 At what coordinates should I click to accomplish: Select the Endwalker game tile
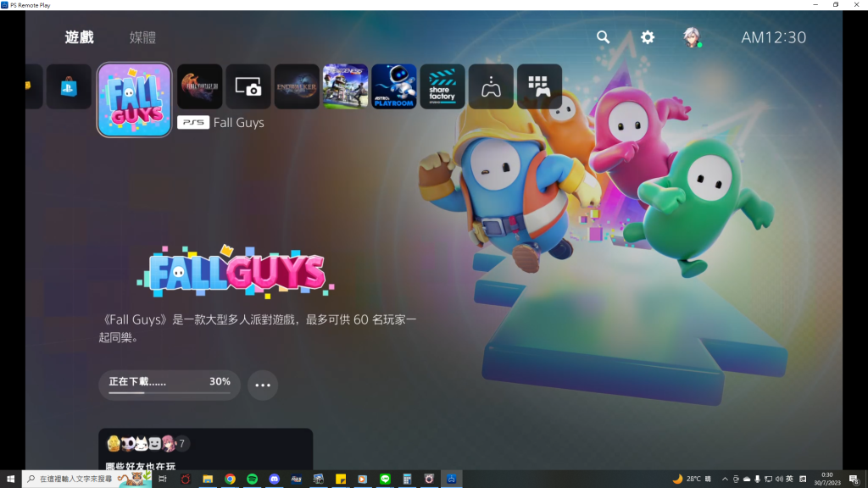pyautogui.click(x=297, y=86)
